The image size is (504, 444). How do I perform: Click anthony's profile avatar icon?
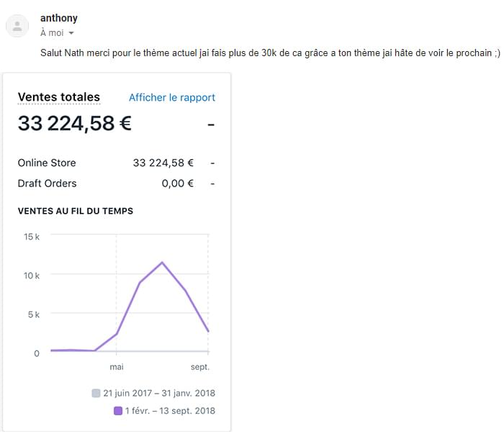(17, 26)
